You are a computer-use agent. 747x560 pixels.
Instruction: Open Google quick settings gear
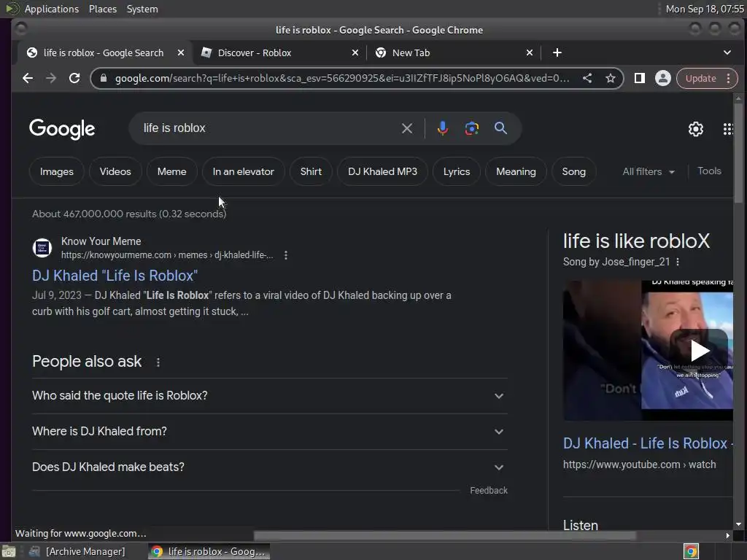(x=695, y=128)
